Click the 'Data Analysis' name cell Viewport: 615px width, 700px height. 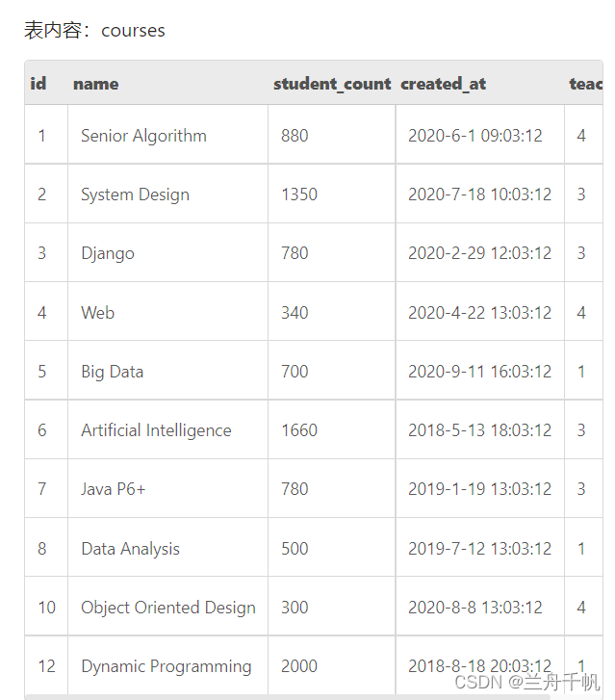[130, 549]
